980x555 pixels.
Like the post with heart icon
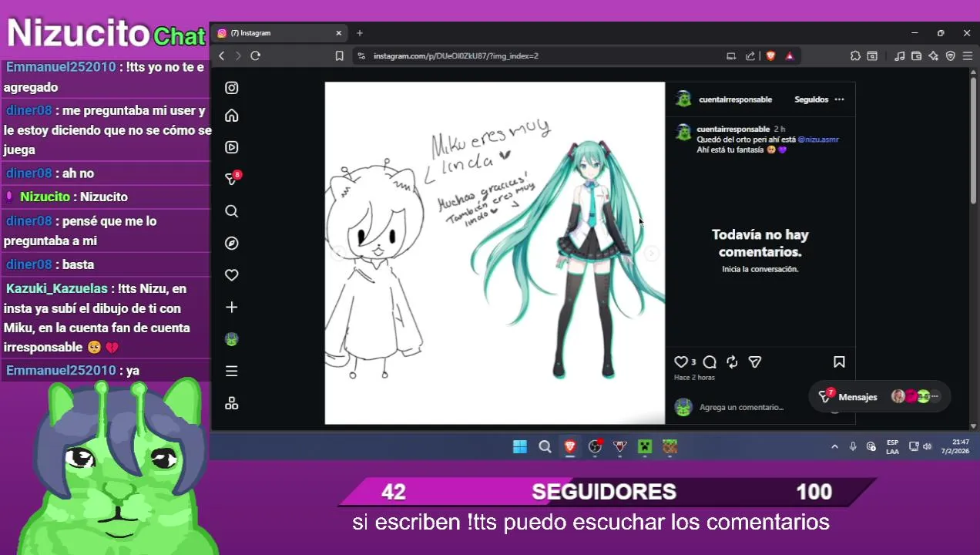point(681,362)
